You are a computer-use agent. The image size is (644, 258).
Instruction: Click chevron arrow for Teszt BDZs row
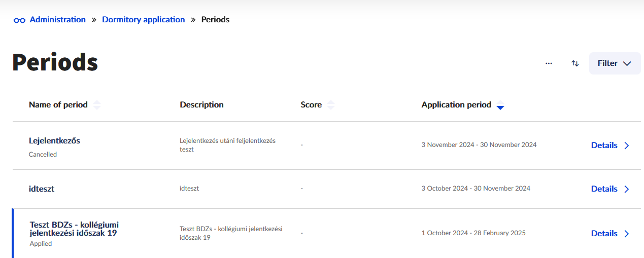tap(627, 234)
